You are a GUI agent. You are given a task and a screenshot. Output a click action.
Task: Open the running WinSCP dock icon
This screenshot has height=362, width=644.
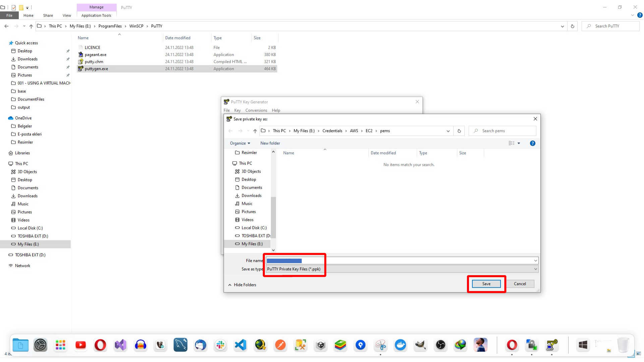coord(532,345)
